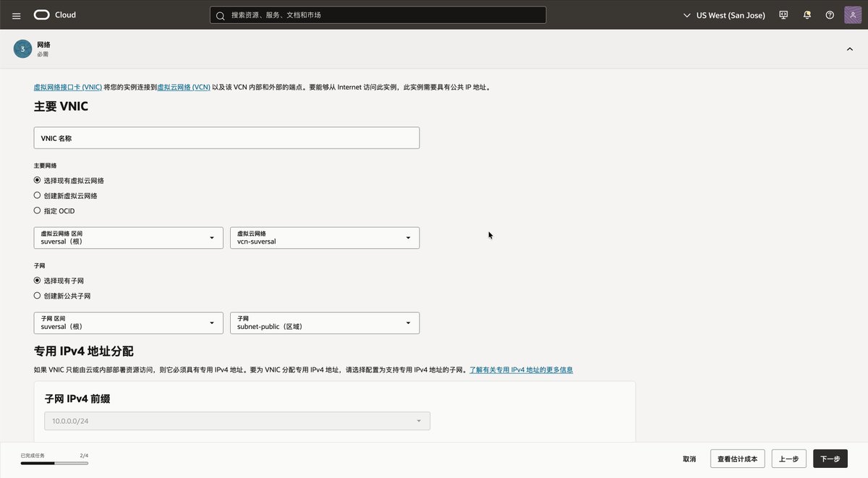Click the search magnifier icon
Image resolution: width=868 pixels, height=478 pixels.
(221, 15)
